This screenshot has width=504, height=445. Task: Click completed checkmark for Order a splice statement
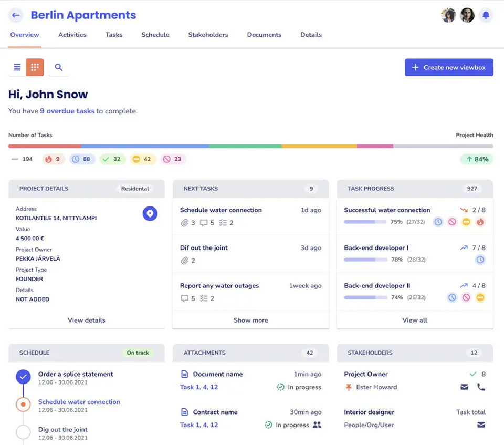tap(23, 377)
